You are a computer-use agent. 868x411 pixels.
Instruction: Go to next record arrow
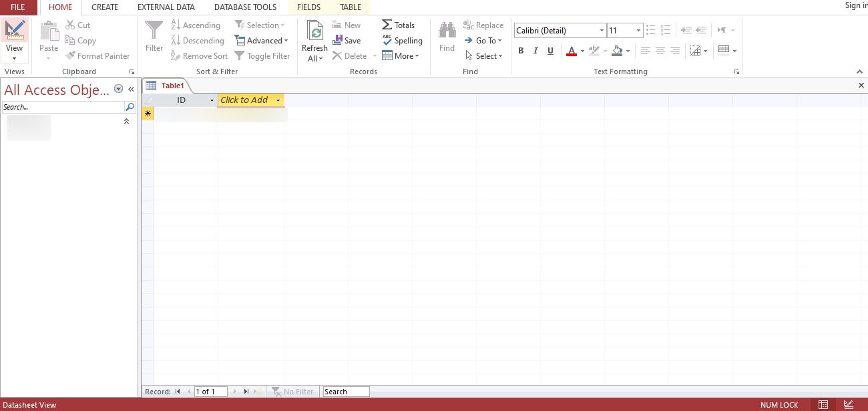pyautogui.click(x=234, y=392)
